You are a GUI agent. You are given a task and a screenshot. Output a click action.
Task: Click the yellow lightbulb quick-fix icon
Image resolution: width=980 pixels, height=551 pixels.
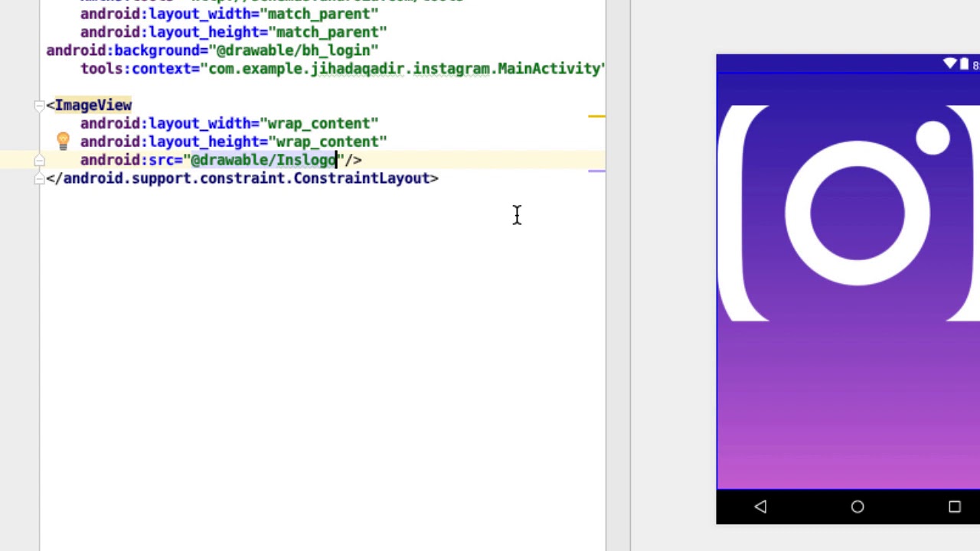(x=63, y=141)
